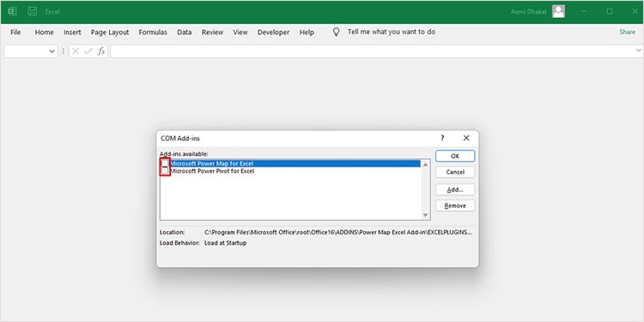The height and width of the screenshot is (322, 644).
Task: Click the add-ins list scroll up arrow
Action: [426, 164]
